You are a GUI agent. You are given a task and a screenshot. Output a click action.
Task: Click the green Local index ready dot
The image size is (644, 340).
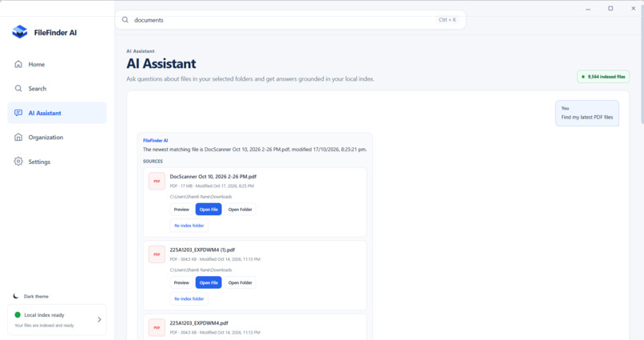click(18, 315)
